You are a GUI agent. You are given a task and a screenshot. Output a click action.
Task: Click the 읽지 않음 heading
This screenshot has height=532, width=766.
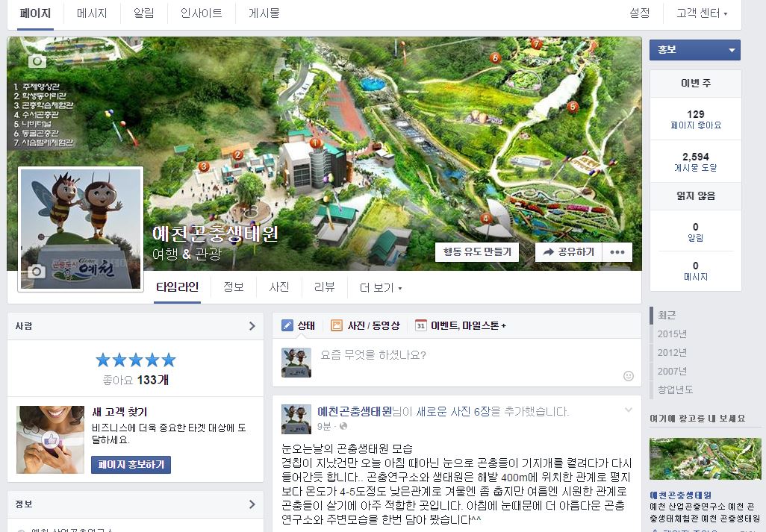click(x=696, y=195)
